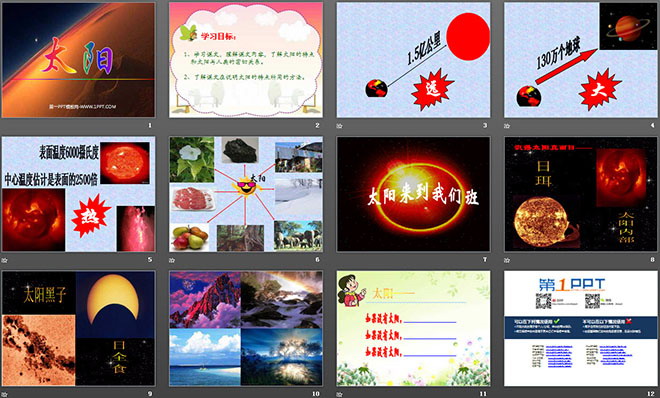Click the animation star icon under slide 8
Image resolution: width=660 pixels, height=398 pixels.
pyautogui.click(x=507, y=260)
